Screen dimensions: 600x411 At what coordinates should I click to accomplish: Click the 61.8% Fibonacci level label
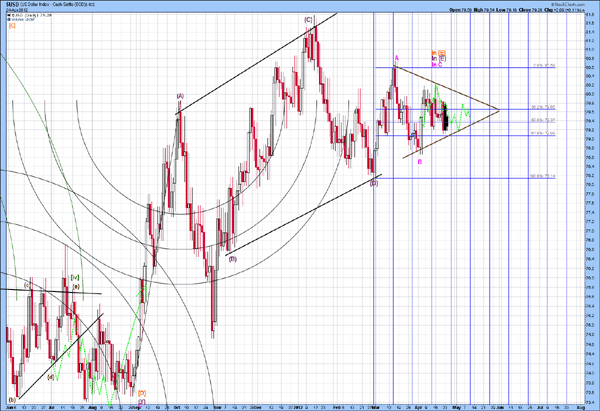click(543, 134)
